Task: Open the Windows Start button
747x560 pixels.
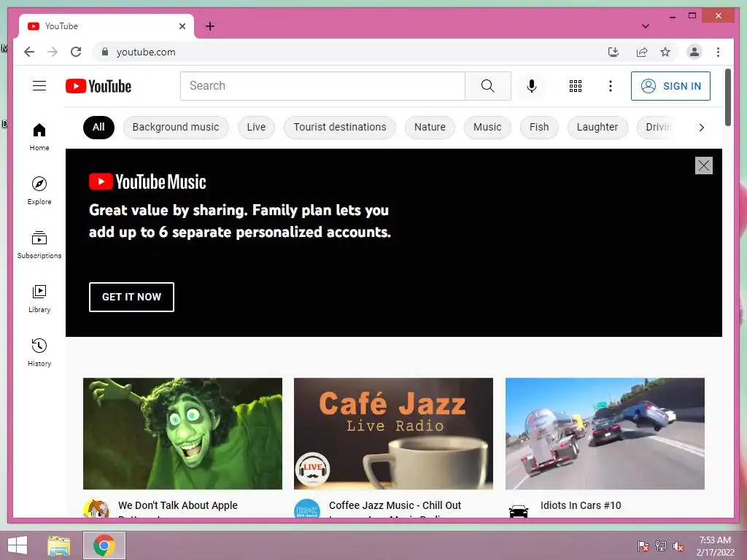Action: pos(18,545)
